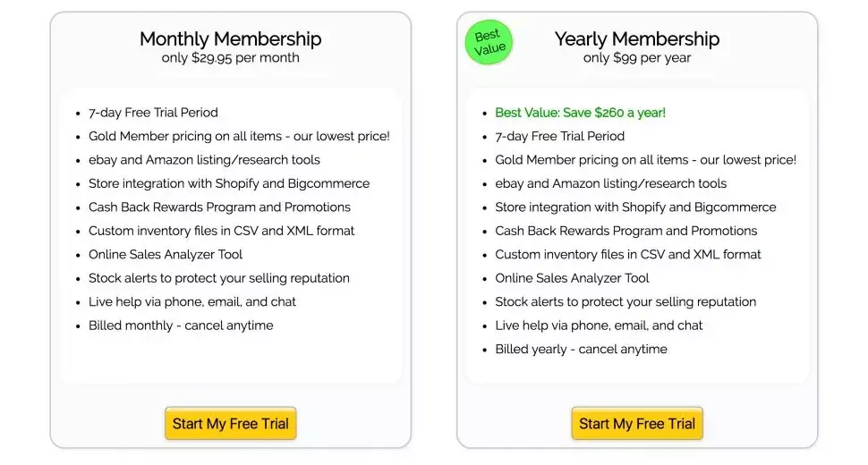This screenshot has width=868, height=465.
Task: Click 'only $99 per year' price text
Action: 637,57
